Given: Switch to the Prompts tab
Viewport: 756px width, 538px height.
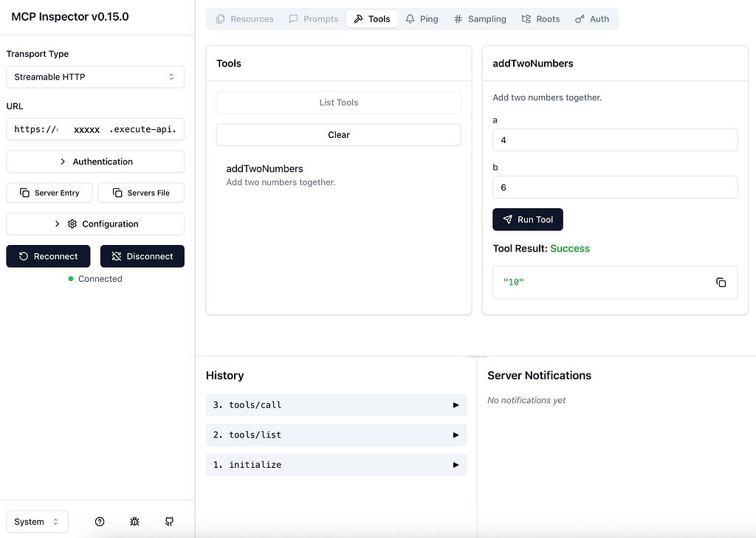Looking at the screenshot, I should coord(313,18).
